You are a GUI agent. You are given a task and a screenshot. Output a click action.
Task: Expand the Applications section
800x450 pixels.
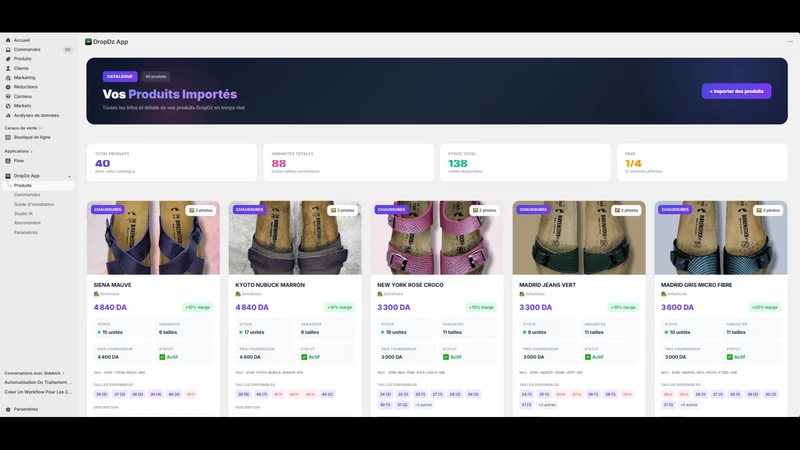(x=18, y=151)
